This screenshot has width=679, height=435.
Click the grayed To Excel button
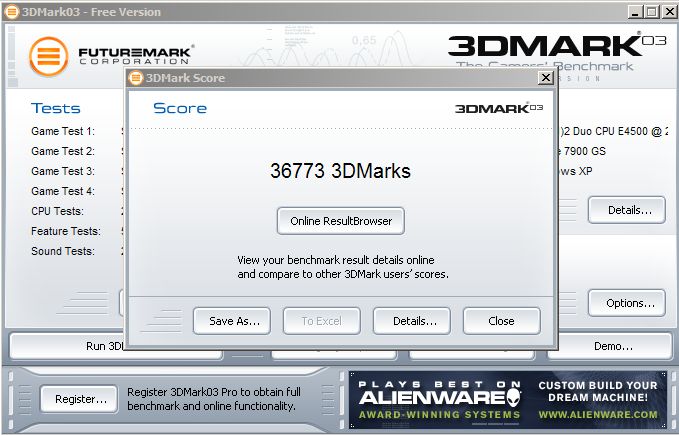point(322,321)
